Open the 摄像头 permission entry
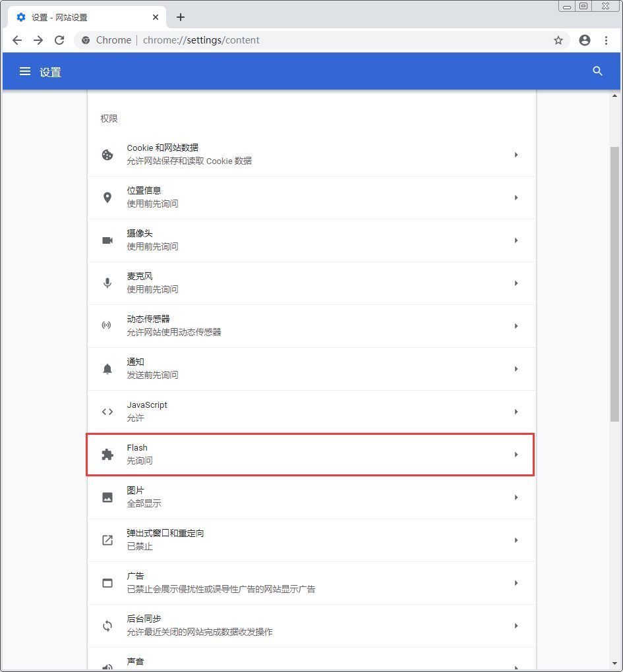623x672 pixels. (312, 240)
